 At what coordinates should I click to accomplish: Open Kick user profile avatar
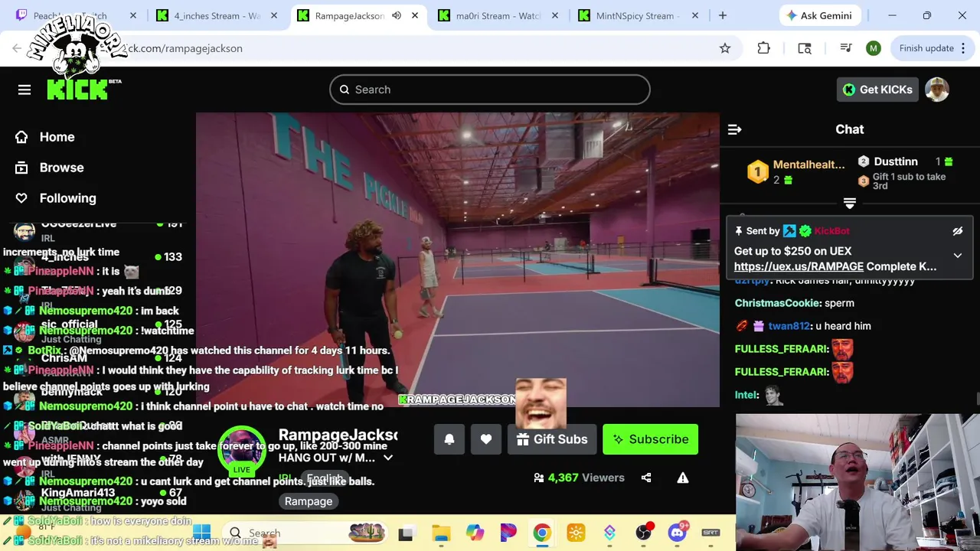point(937,90)
